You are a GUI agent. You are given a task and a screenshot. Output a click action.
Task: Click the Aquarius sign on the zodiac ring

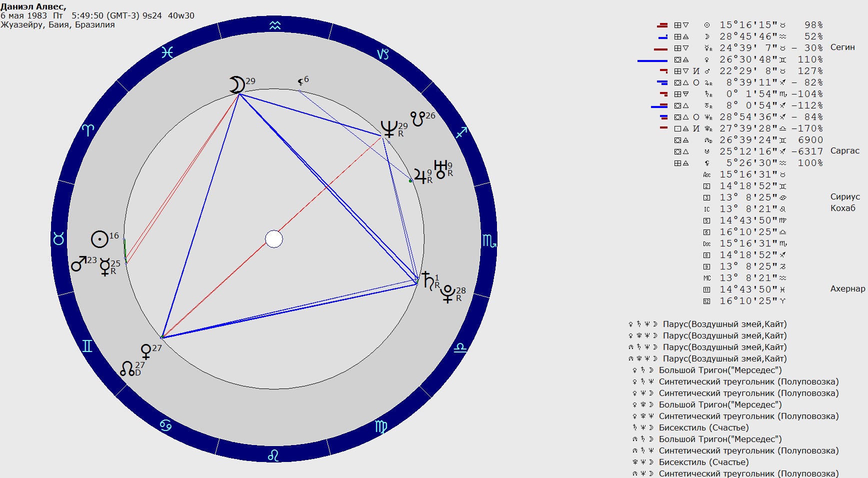pos(275,25)
